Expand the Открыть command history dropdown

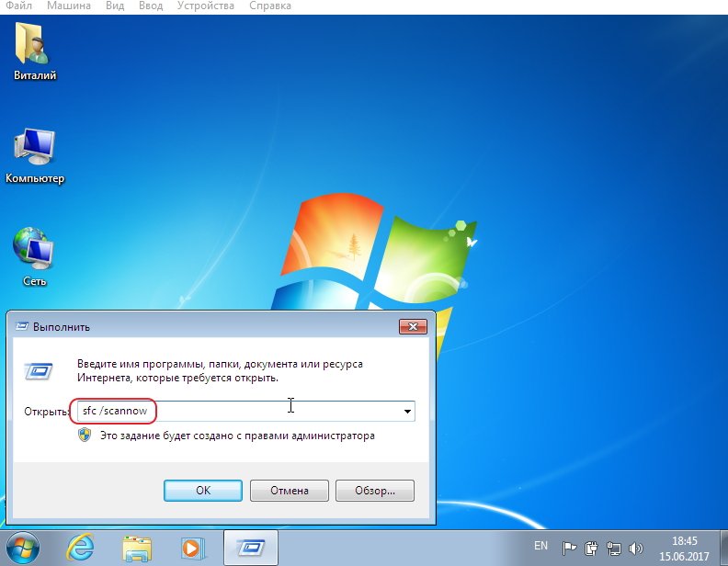[x=407, y=411]
